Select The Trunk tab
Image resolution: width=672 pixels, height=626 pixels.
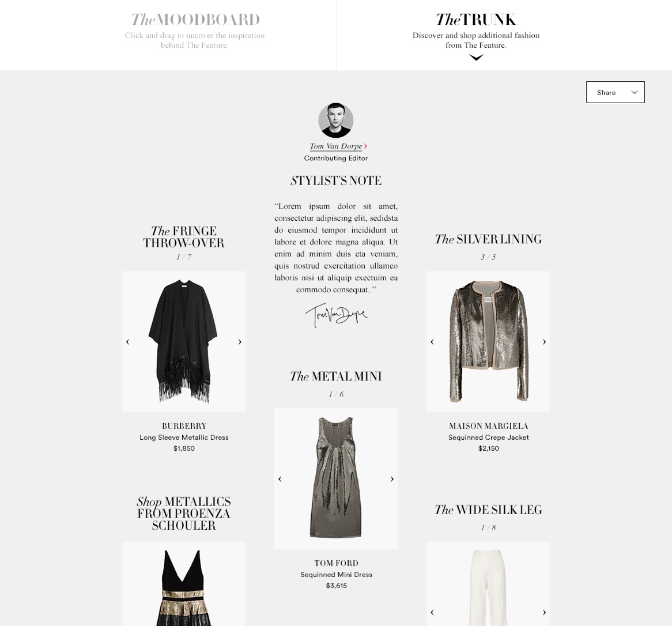(x=475, y=31)
